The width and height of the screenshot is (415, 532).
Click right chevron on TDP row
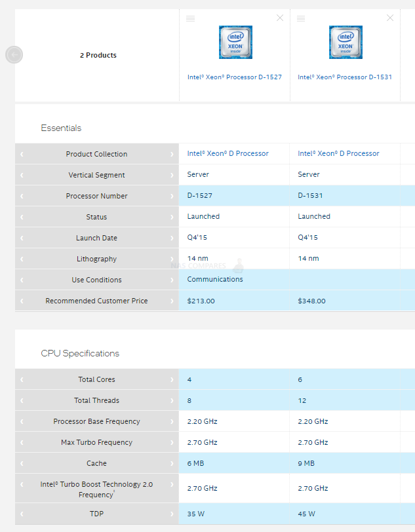point(172,514)
